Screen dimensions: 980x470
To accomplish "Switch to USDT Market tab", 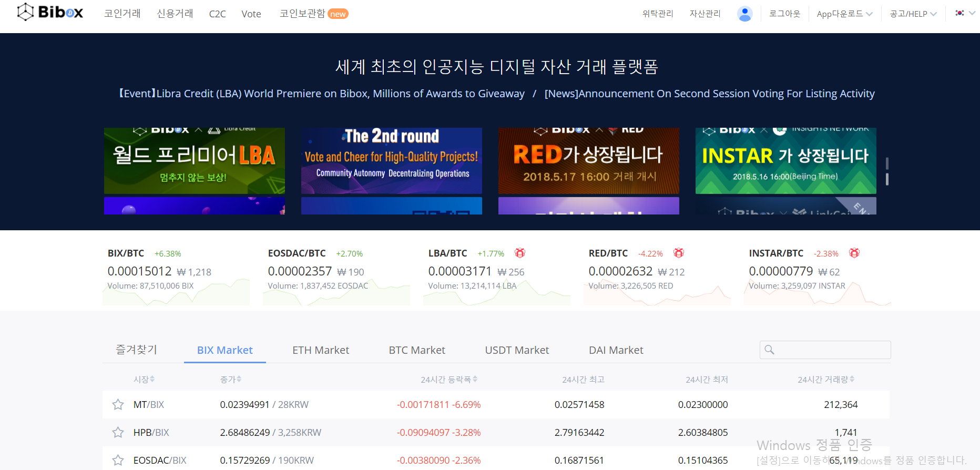I will point(517,350).
